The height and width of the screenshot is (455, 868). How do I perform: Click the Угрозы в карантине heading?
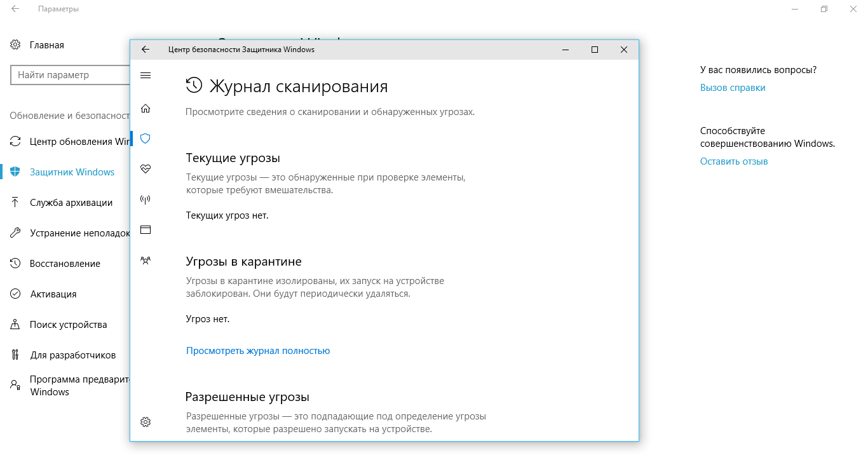[243, 262]
